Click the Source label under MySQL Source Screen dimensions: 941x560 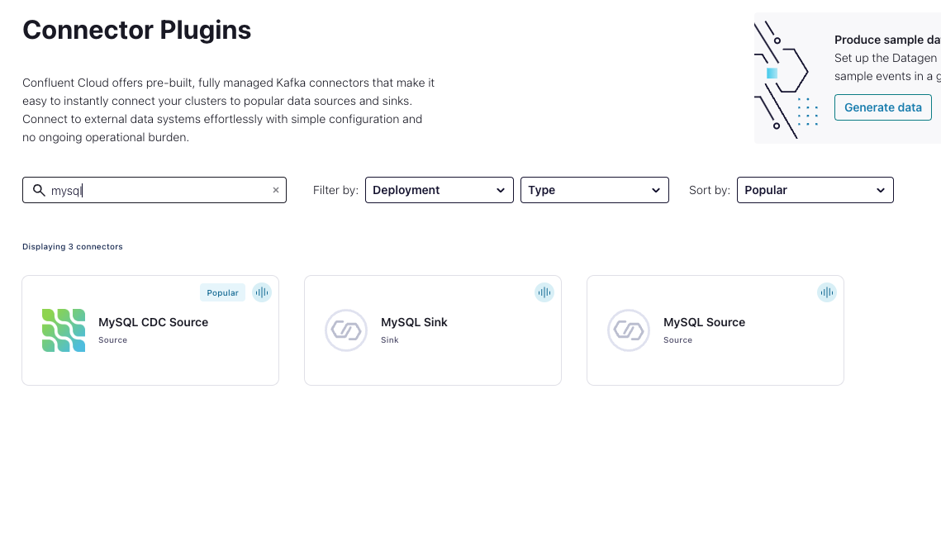point(677,339)
